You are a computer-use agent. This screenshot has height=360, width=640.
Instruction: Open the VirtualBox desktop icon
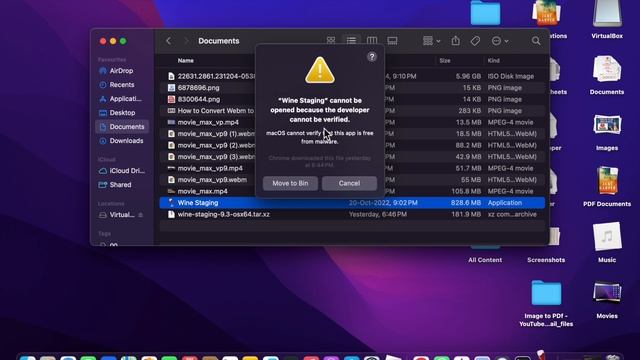[607, 20]
